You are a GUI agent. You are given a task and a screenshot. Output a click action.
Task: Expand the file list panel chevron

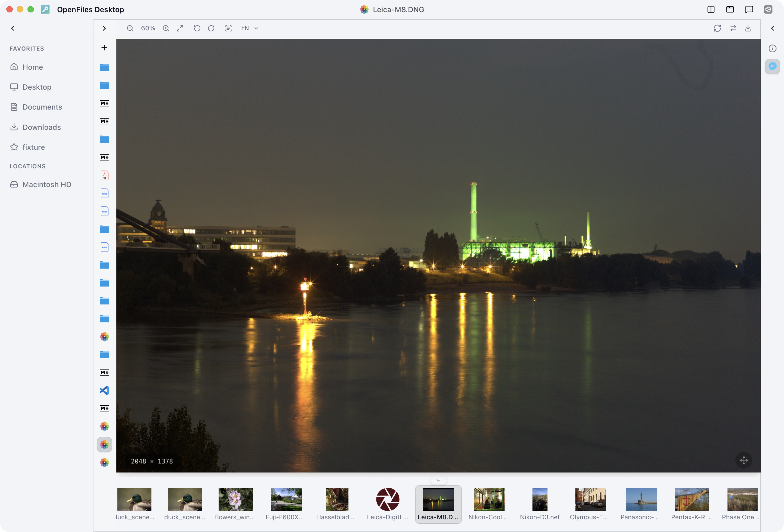click(104, 28)
